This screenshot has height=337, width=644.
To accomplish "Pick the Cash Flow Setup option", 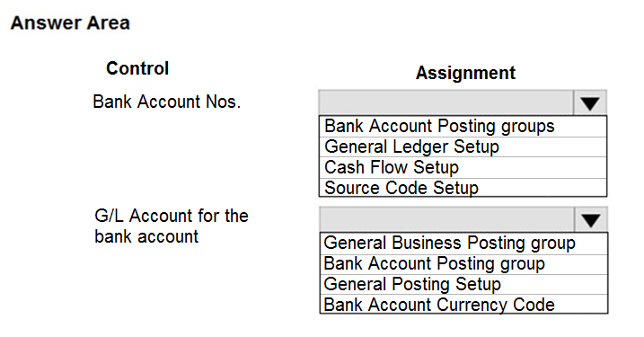I will 463,168.
